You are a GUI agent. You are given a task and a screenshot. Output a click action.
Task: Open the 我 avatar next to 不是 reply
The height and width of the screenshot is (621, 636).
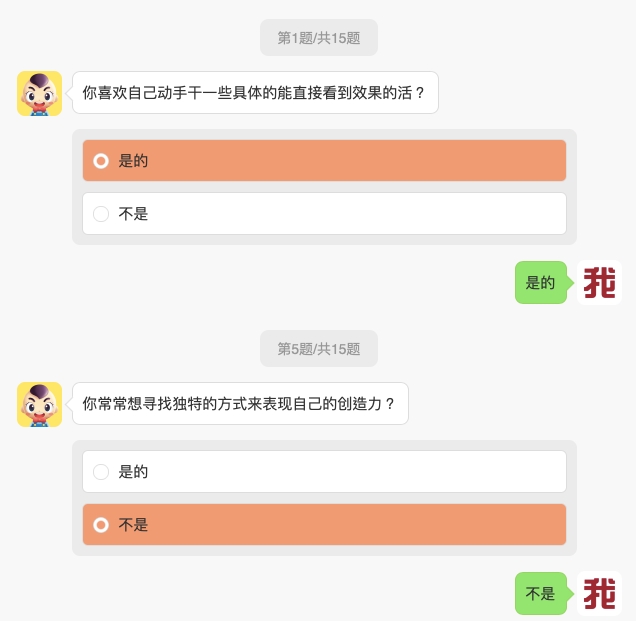[x=599, y=593]
